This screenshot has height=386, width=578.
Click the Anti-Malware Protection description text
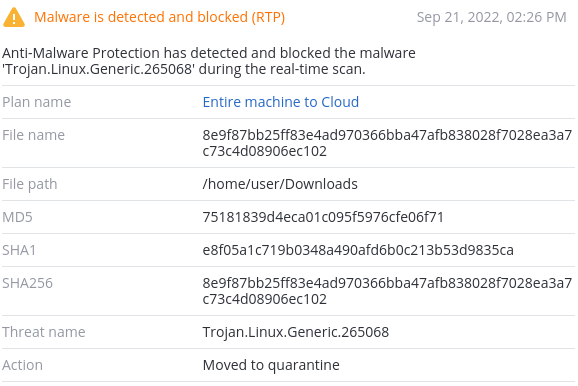click(209, 61)
